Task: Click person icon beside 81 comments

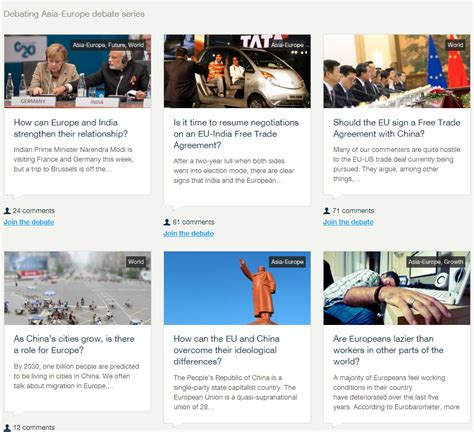Action: [167, 222]
